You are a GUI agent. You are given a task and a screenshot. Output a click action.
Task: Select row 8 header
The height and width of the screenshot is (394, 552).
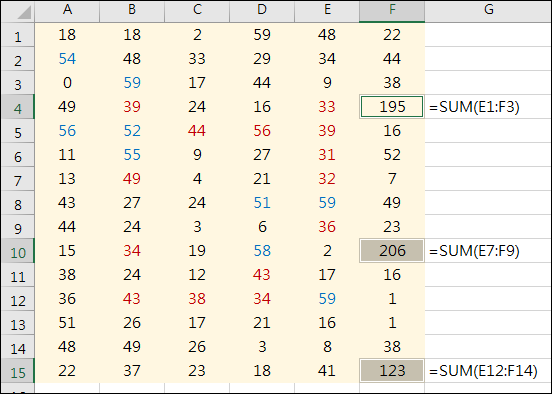(18, 203)
